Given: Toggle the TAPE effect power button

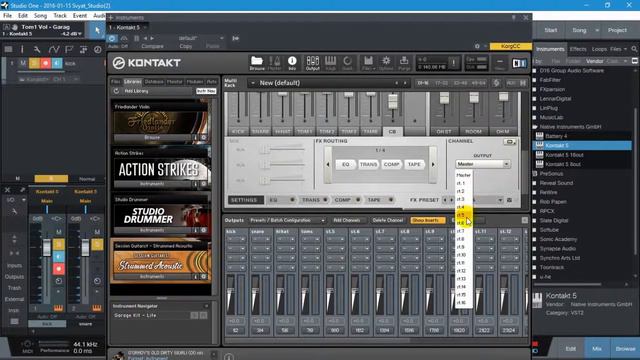Looking at the screenshot, I should pos(391,200).
